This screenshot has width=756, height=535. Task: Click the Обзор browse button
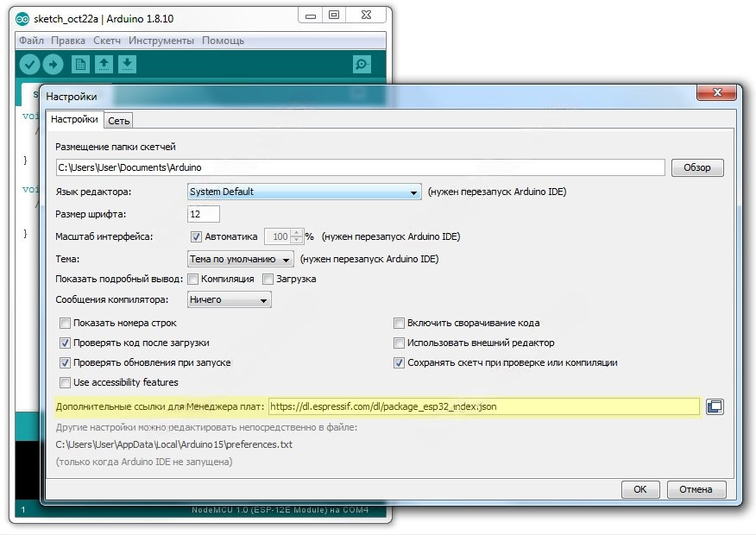tap(697, 167)
